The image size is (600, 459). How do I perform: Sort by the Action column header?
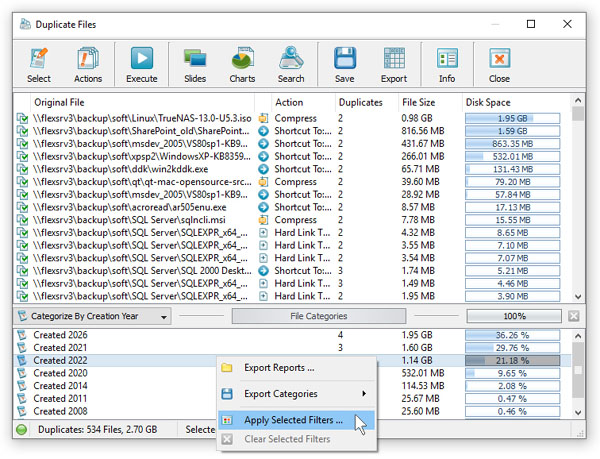pyautogui.click(x=303, y=103)
